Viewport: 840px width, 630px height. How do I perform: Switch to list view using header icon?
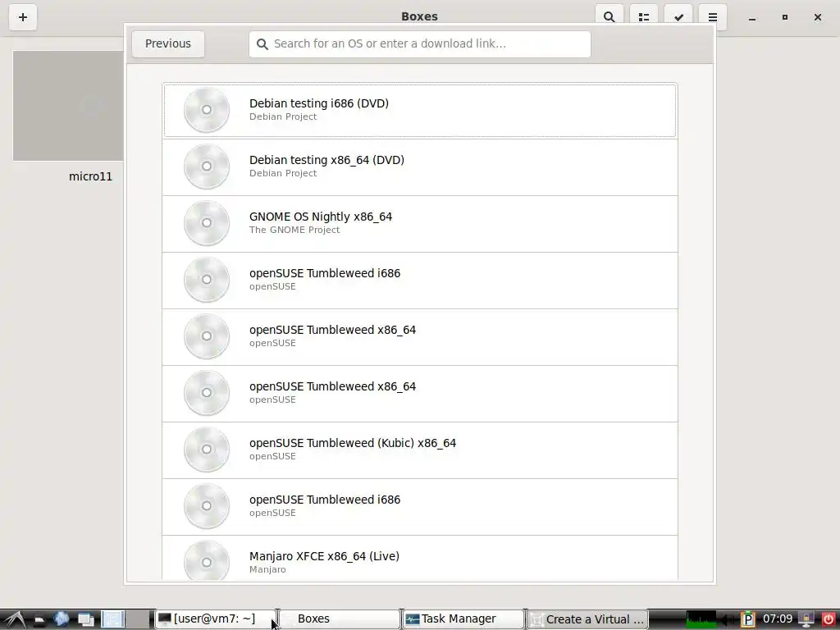(x=644, y=17)
